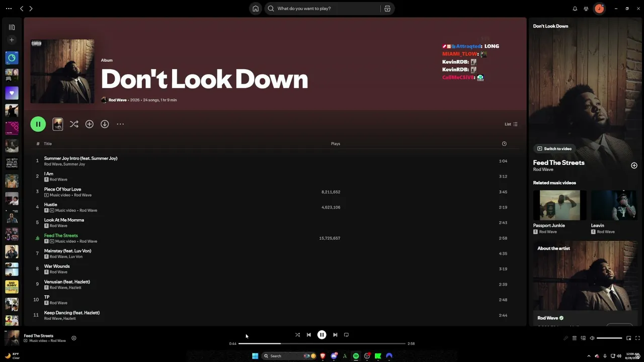Open the play queue
644x362 pixels.
[x=575, y=338]
